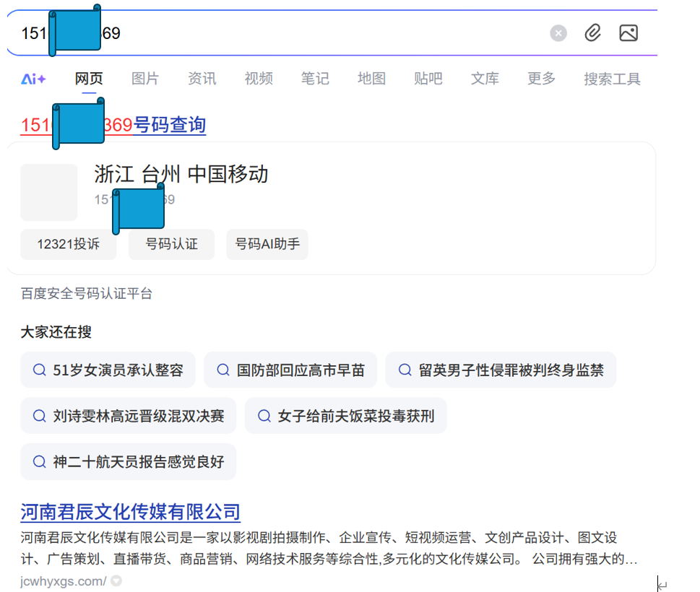Click the 浙江 台州 中国移动 location text
Viewport: 700px width, 592px height.
pyautogui.click(x=181, y=174)
